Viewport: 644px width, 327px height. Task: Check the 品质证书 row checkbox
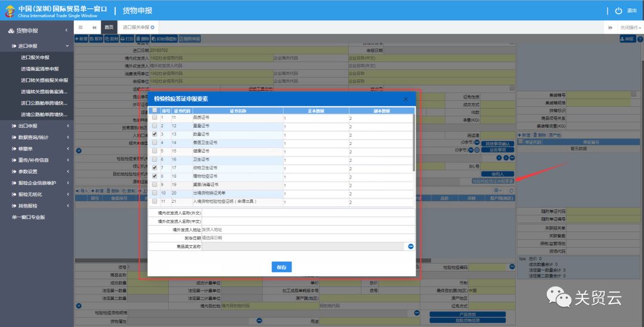(x=154, y=118)
